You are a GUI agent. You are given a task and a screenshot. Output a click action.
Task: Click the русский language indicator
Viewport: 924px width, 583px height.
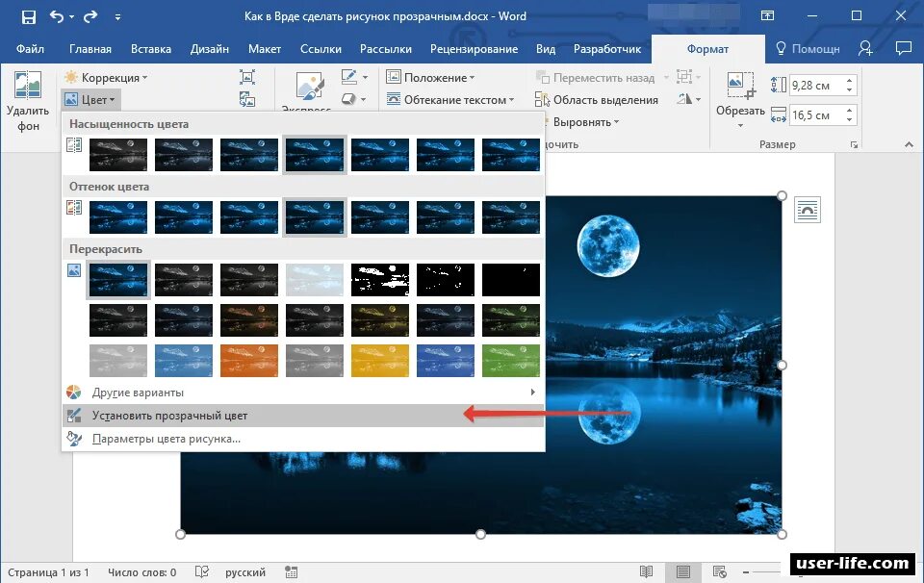point(245,572)
